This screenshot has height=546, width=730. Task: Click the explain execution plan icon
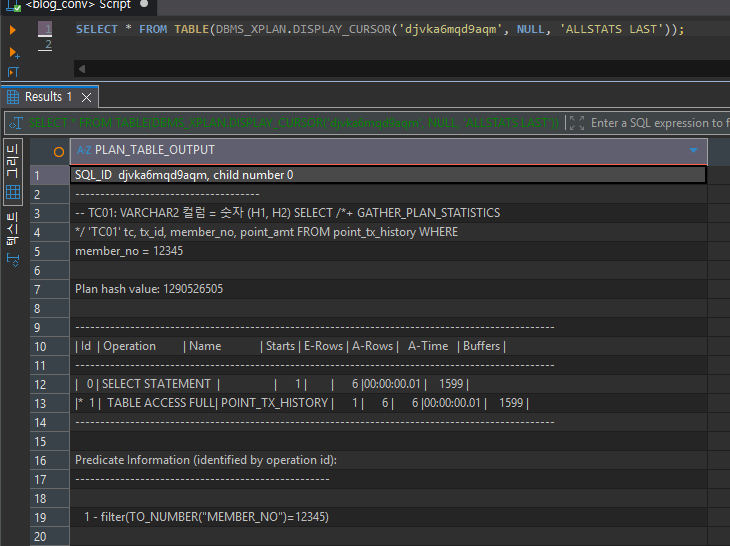click(x=14, y=72)
